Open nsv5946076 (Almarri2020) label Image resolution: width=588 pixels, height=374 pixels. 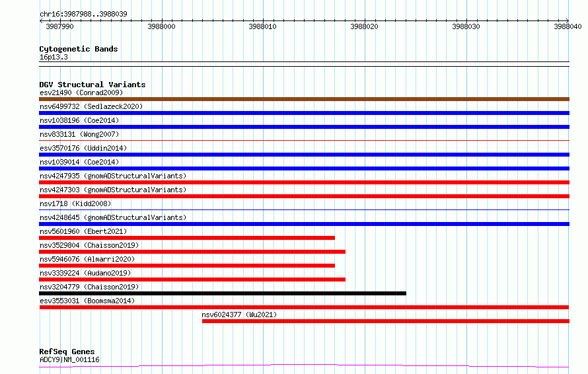tap(87, 259)
